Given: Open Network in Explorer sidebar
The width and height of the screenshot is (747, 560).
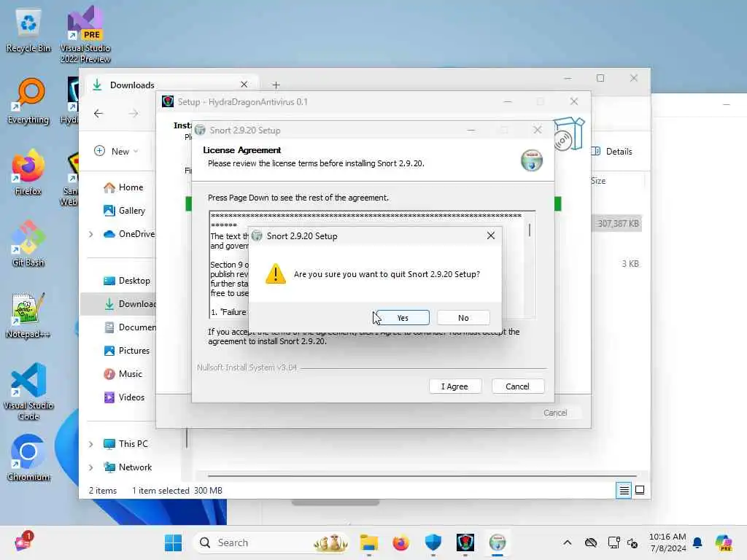Looking at the screenshot, I should [x=128, y=467].
